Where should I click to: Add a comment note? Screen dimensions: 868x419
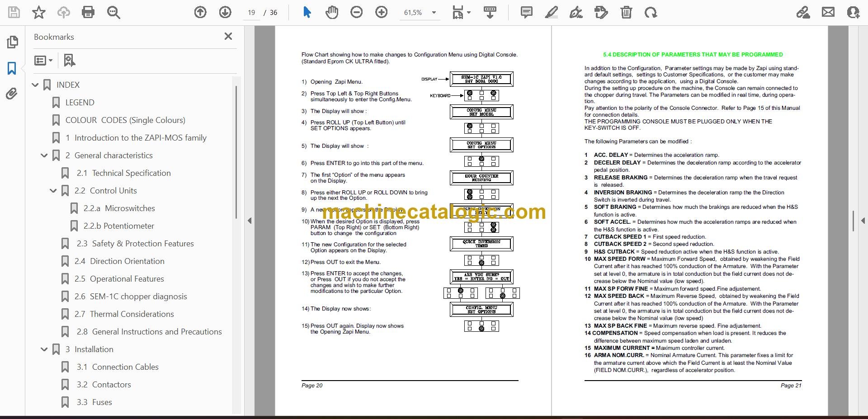point(527,12)
